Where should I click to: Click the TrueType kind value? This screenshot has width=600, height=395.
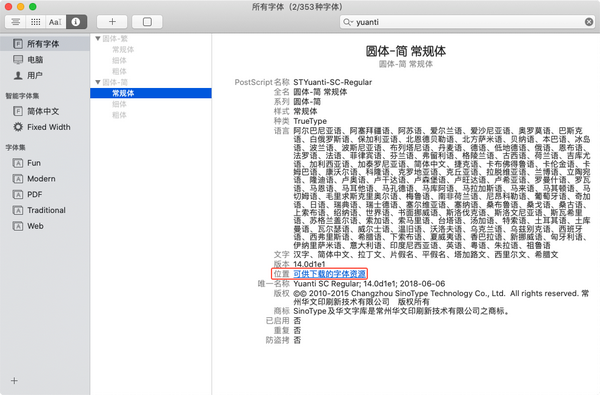[310, 121]
